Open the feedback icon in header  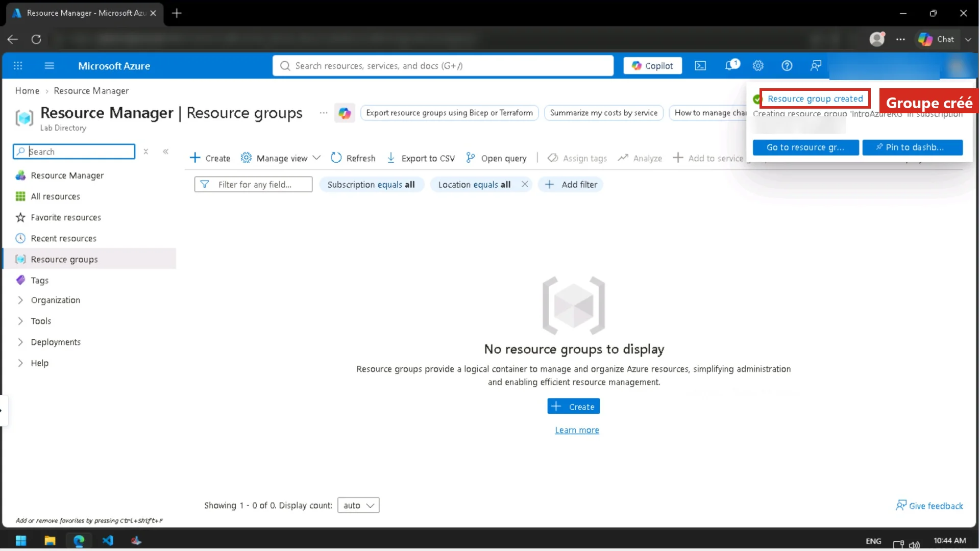click(816, 66)
